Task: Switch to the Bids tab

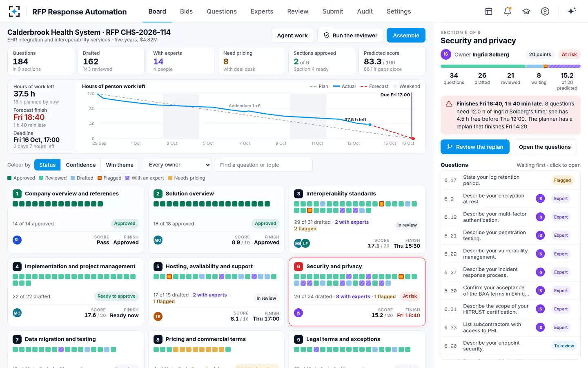Action: coord(186,11)
